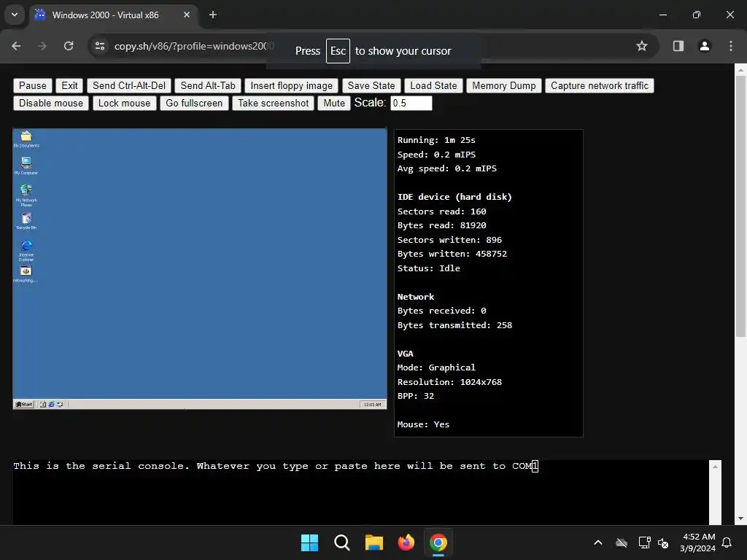
Task: Open the browser side panel
Action: (x=678, y=46)
